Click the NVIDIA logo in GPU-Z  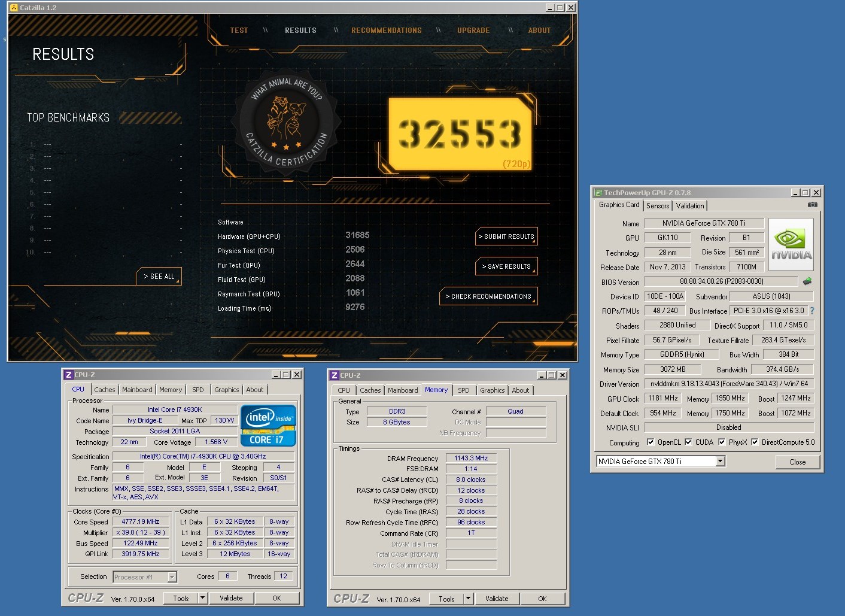pos(791,245)
